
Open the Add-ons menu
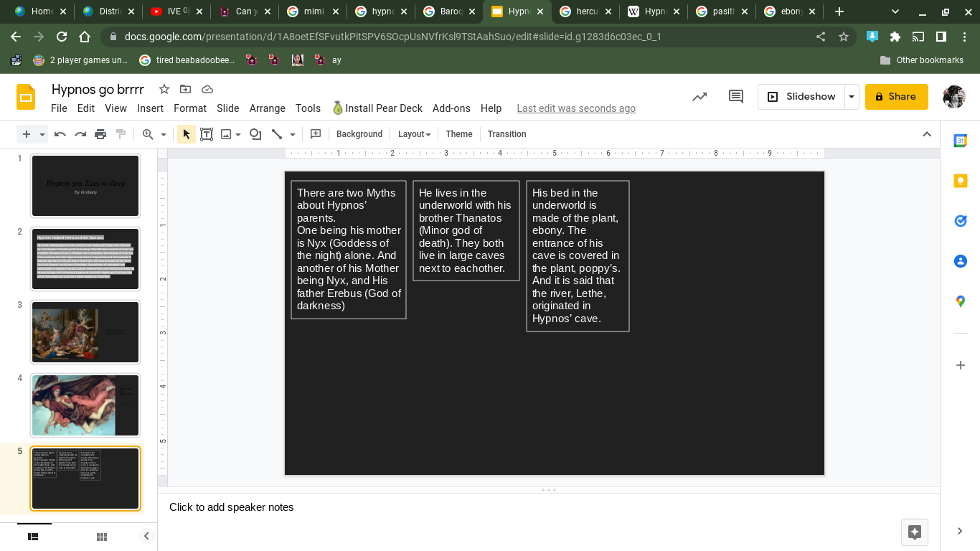pyautogui.click(x=451, y=108)
